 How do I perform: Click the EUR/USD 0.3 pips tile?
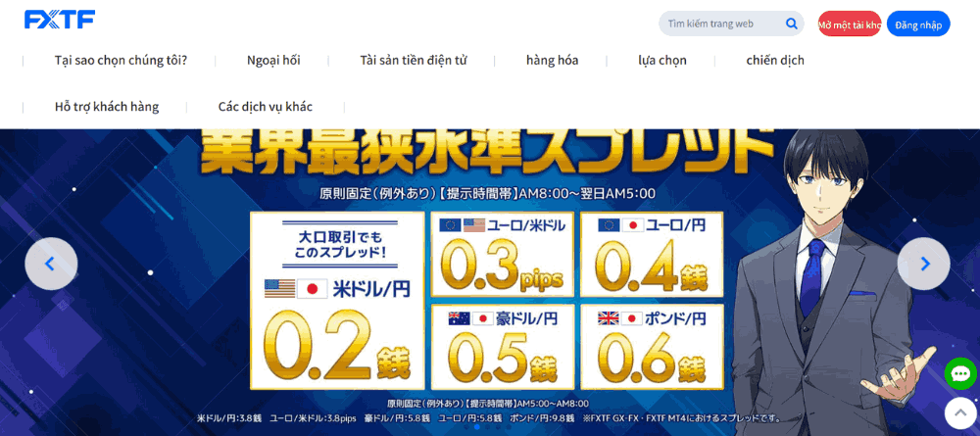tap(503, 255)
